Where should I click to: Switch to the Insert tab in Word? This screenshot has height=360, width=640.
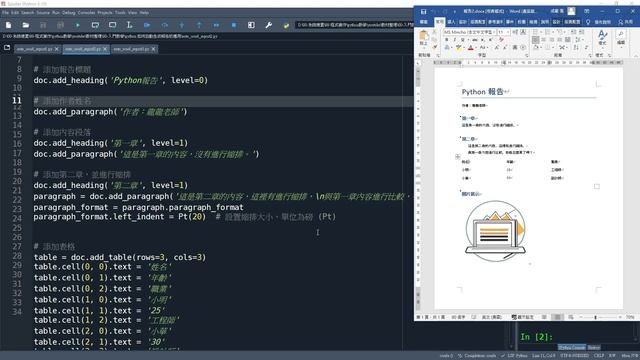pyautogui.click(x=451, y=22)
